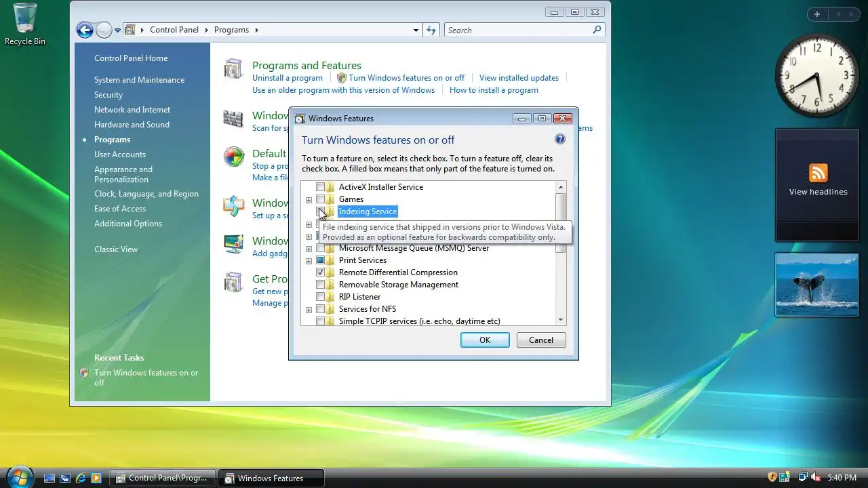Click the Get Programs icon
Image resolution: width=868 pixels, height=488 pixels.
[x=233, y=282]
